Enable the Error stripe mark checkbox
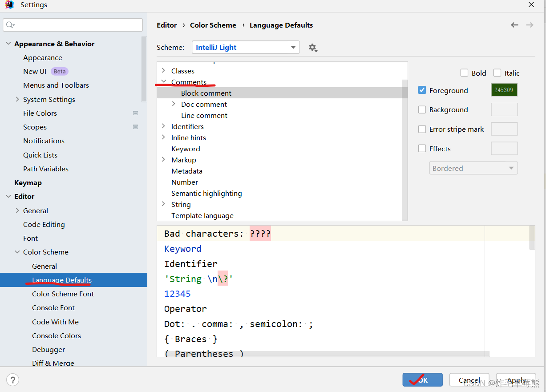Image resolution: width=546 pixels, height=392 pixels. tap(422, 129)
